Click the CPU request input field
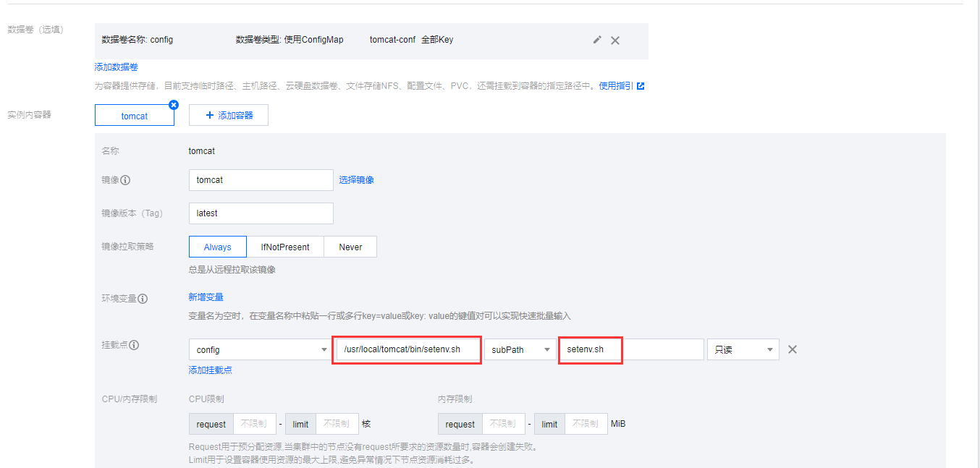This screenshot has height=468, width=980. tap(253, 424)
